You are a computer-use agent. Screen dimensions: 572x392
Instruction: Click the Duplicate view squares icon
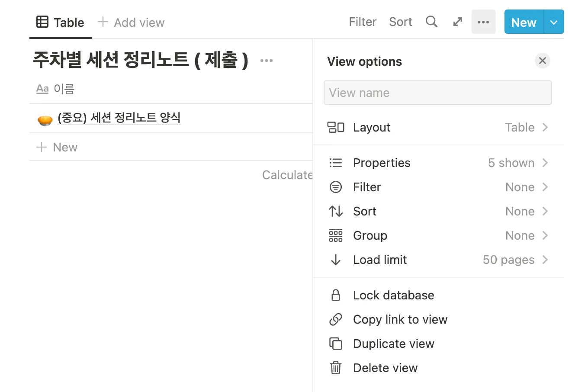[336, 344]
